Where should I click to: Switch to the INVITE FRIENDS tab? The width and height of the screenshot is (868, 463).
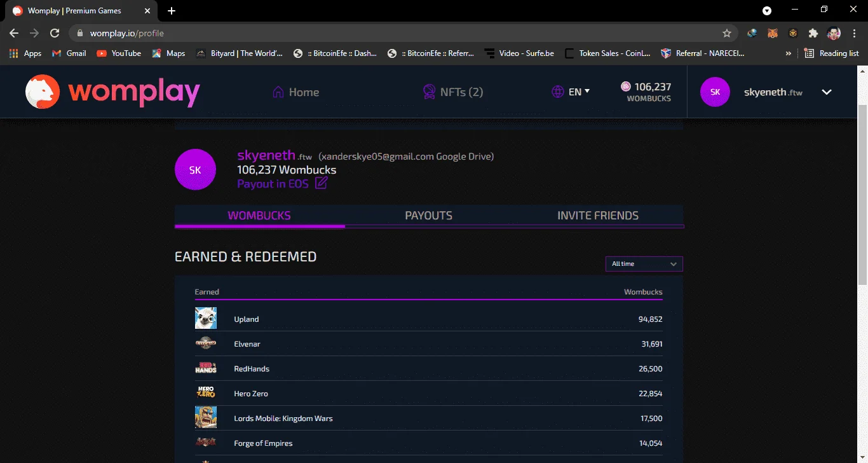pyautogui.click(x=598, y=216)
